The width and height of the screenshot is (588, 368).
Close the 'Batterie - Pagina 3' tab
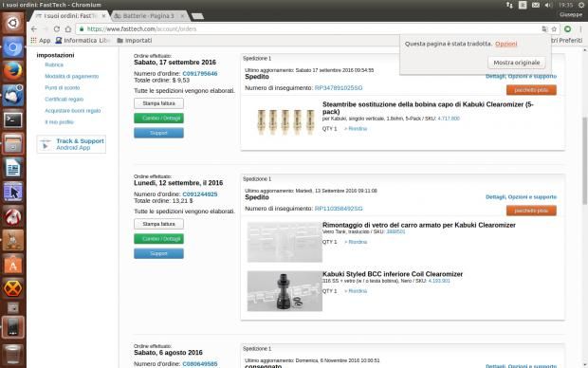pyautogui.click(x=183, y=16)
